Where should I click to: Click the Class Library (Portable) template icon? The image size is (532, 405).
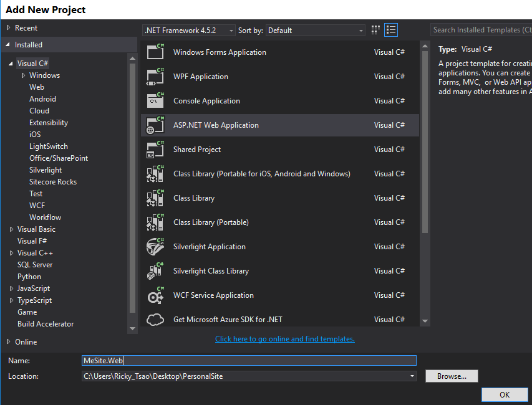click(x=155, y=222)
